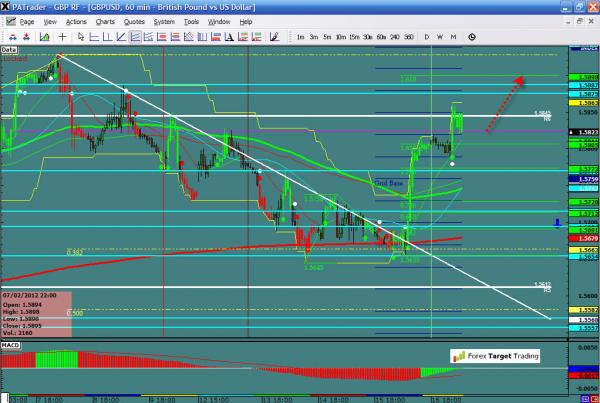Click the MACD panel label
This screenshot has width=600, height=403.
(12, 346)
